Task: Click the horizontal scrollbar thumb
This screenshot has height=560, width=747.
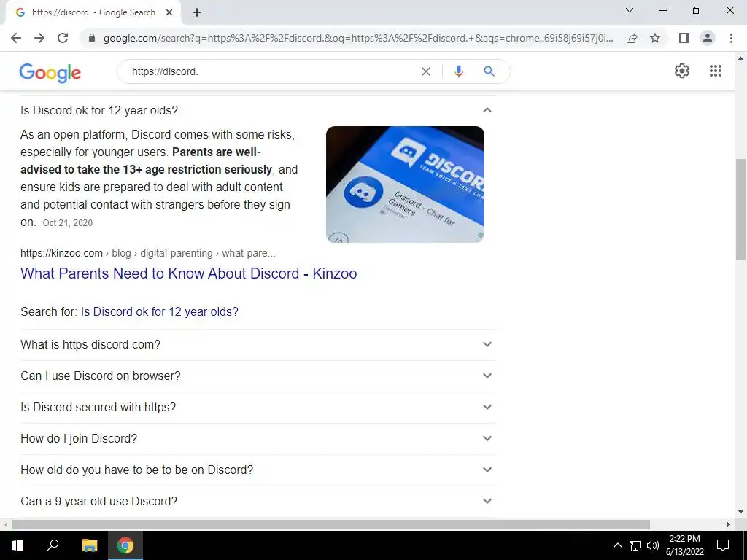Action: click(x=331, y=524)
